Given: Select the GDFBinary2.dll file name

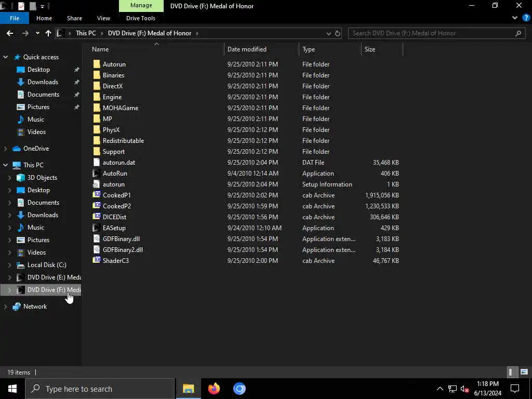Looking at the screenshot, I should point(123,250).
